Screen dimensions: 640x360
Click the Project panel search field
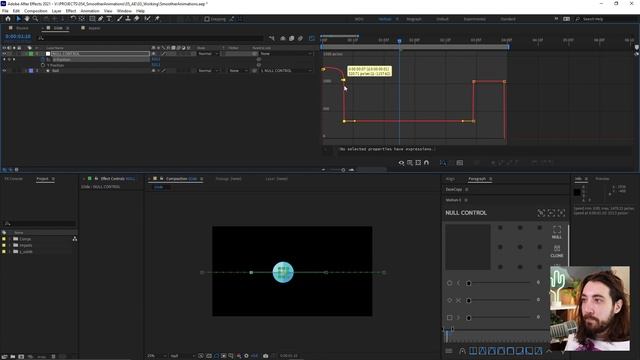(40, 223)
